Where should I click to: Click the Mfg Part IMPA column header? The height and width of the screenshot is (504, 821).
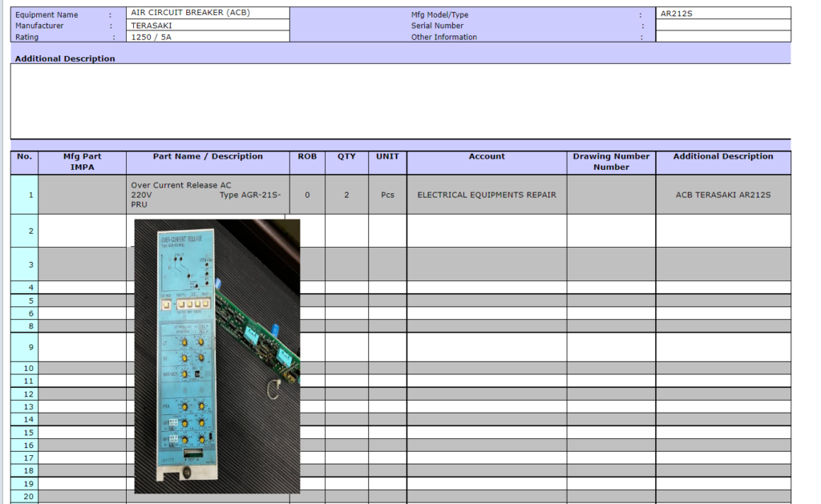[83, 162]
